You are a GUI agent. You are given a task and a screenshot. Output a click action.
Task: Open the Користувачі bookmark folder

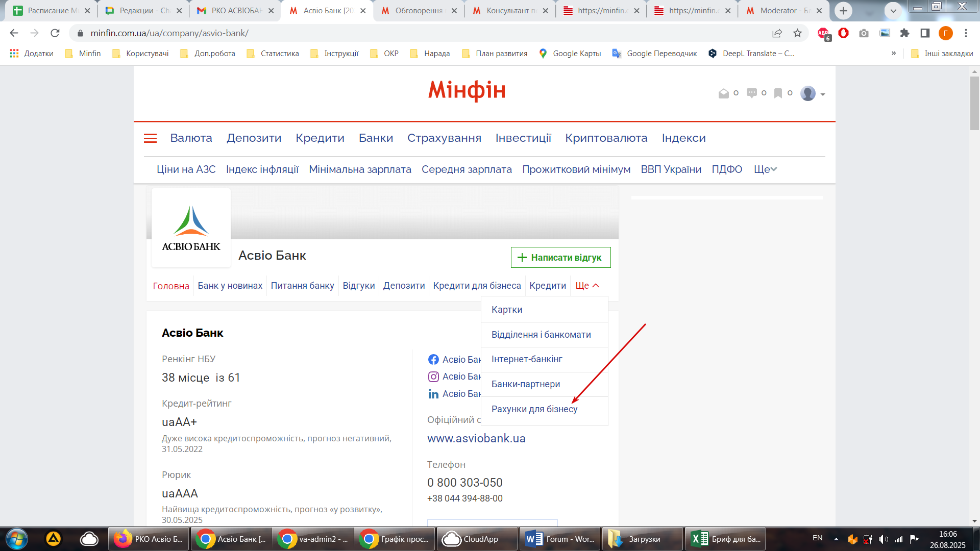[140, 54]
